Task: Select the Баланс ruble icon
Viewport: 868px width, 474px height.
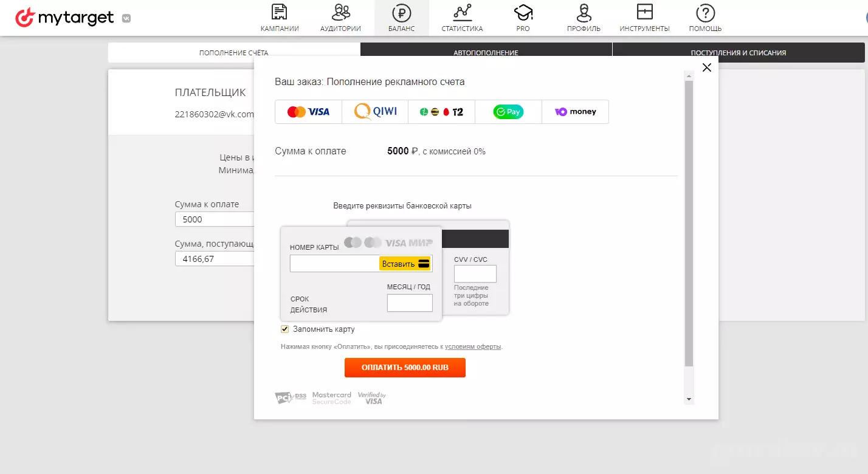Action: [x=402, y=12]
